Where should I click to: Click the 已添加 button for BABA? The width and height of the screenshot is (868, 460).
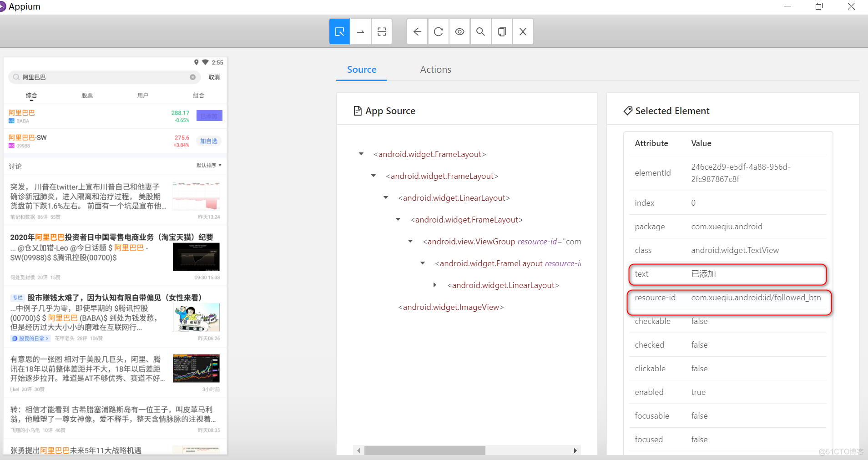point(209,116)
